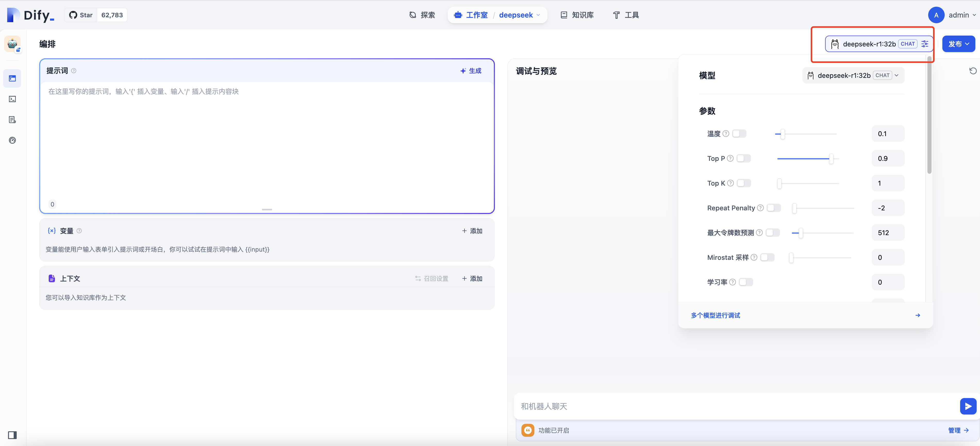
Task: Click the help icon next to 最大令牌数预测
Action: pos(759,233)
